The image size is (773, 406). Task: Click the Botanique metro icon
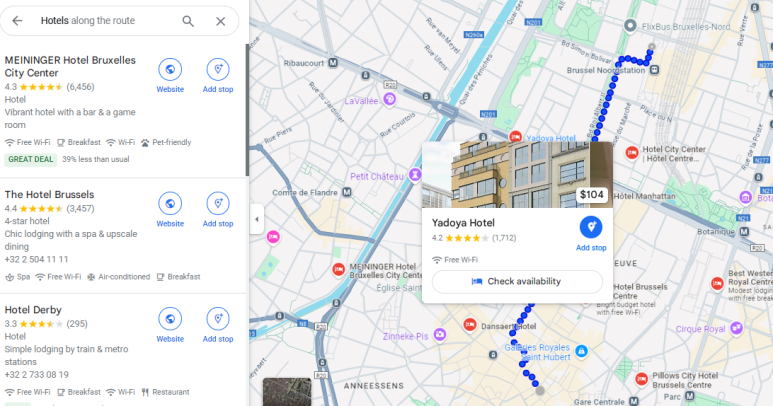point(744,231)
